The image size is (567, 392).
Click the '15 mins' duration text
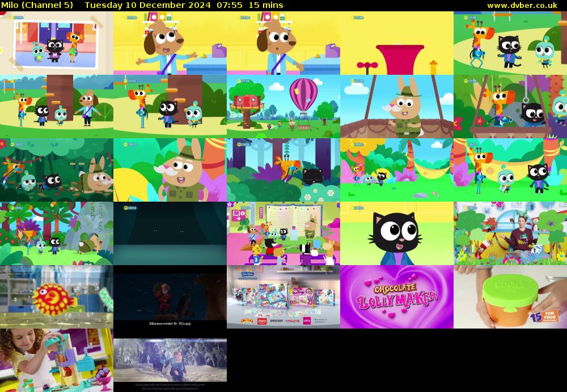[266, 5]
